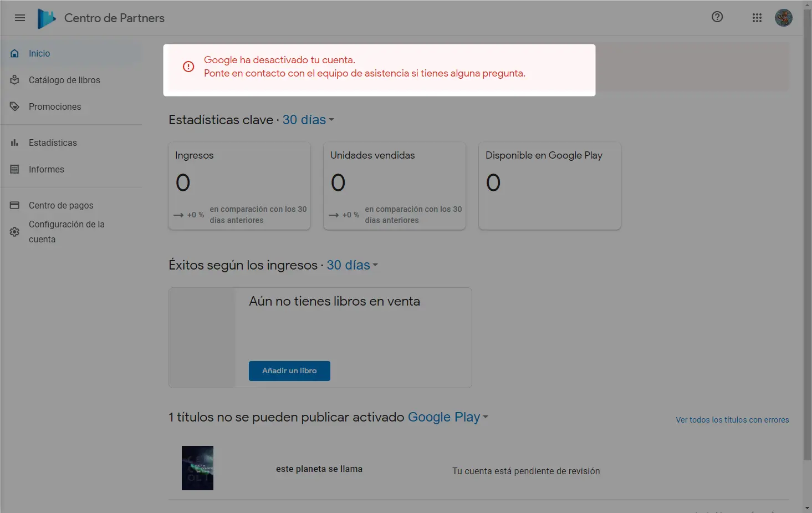Click the Disponible en Google Play card

point(550,186)
